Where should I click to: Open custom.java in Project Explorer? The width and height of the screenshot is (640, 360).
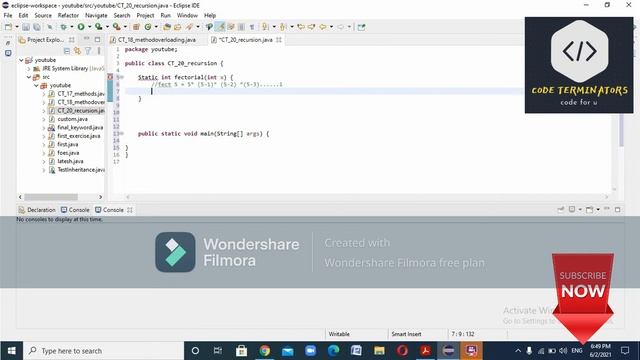click(x=72, y=119)
